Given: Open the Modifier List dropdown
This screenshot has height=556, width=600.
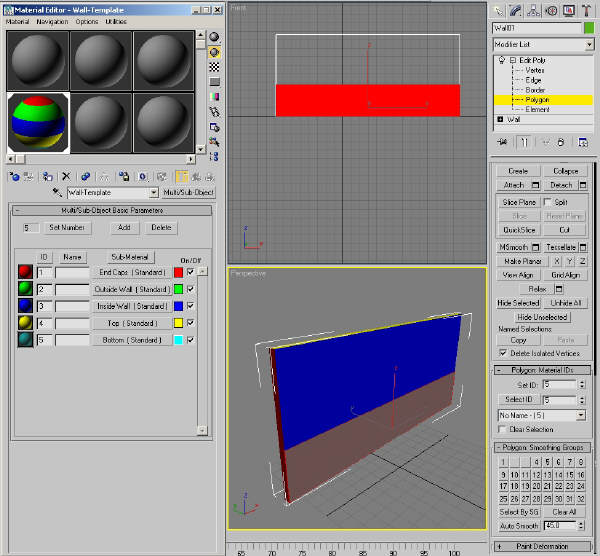Looking at the screenshot, I should coord(543,44).
